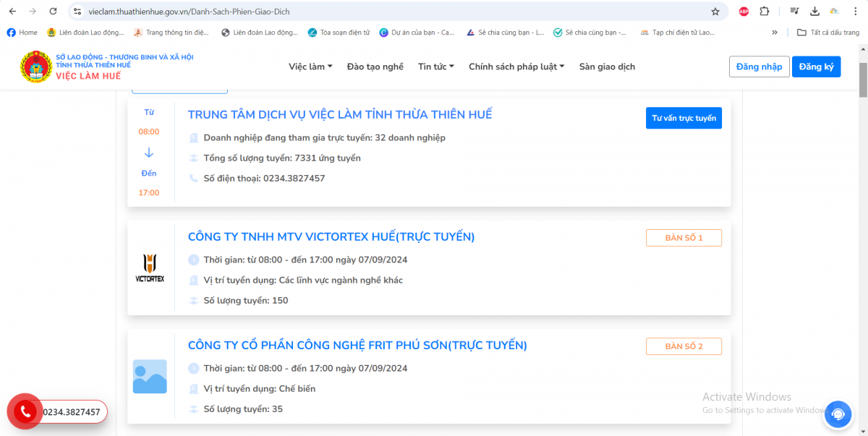Click the phone icon beside Số điện thoại
Image resolution: width=868 pixels, height=436 pixels.
[192, 178]
